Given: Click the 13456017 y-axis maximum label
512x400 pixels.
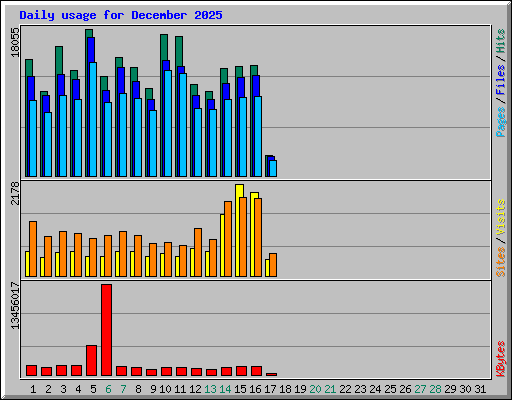Looking at the screenshot, I should coord(15,305).
